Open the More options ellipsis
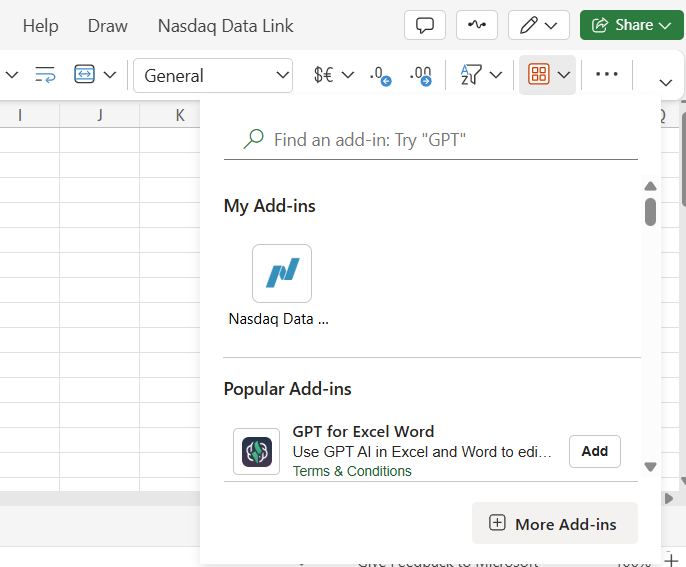The image size is (686, 567). click(x=606, y=74)
